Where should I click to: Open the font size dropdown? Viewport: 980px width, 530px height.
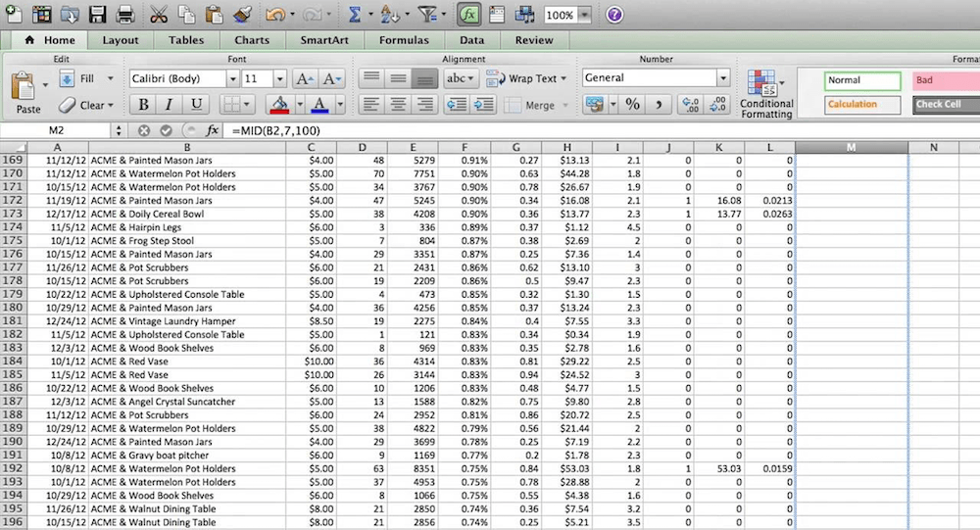click(x=279, y=78)
